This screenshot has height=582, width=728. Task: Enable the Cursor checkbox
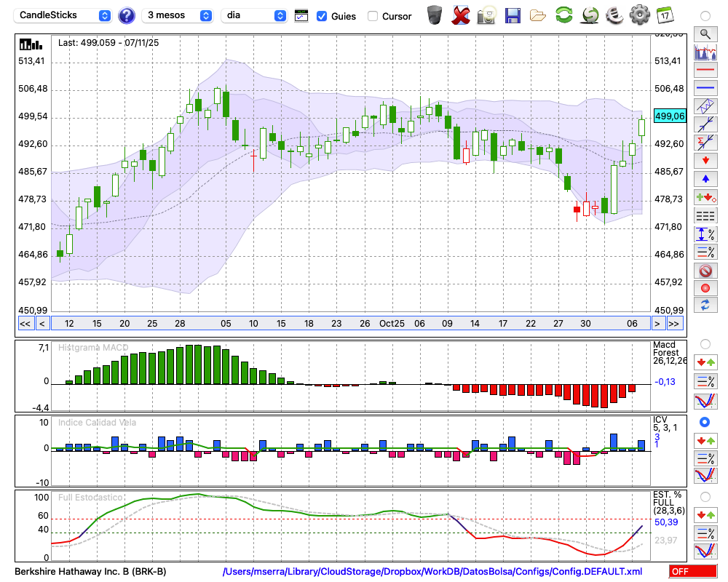pyautogui.click(x=373, y=16)
